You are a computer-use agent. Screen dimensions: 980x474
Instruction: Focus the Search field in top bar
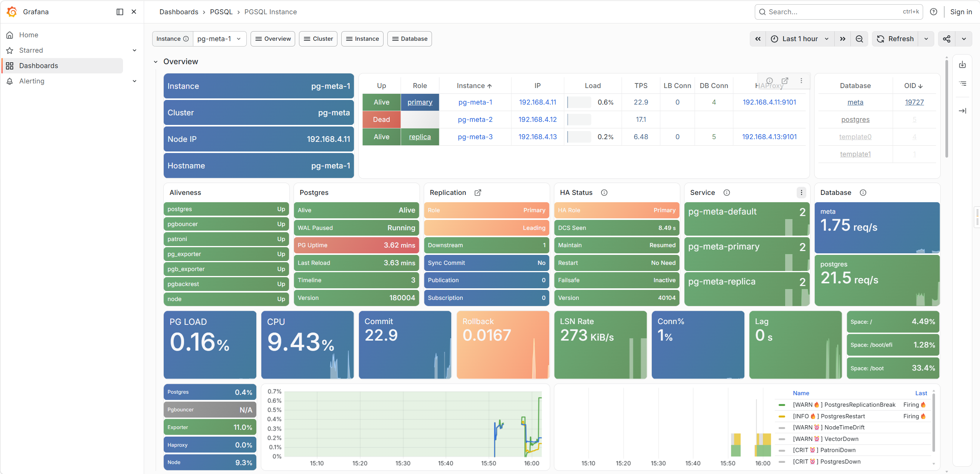tap(839, 12)
